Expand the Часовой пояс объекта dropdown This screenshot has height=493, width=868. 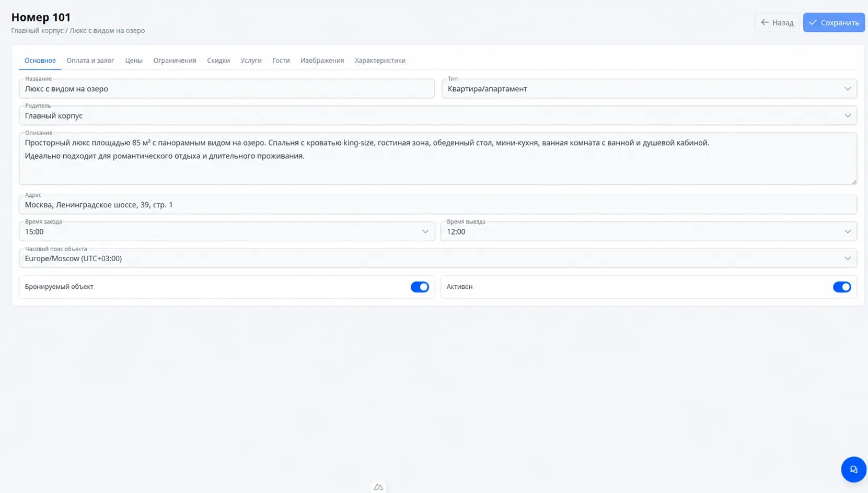[x=438, y=259]
